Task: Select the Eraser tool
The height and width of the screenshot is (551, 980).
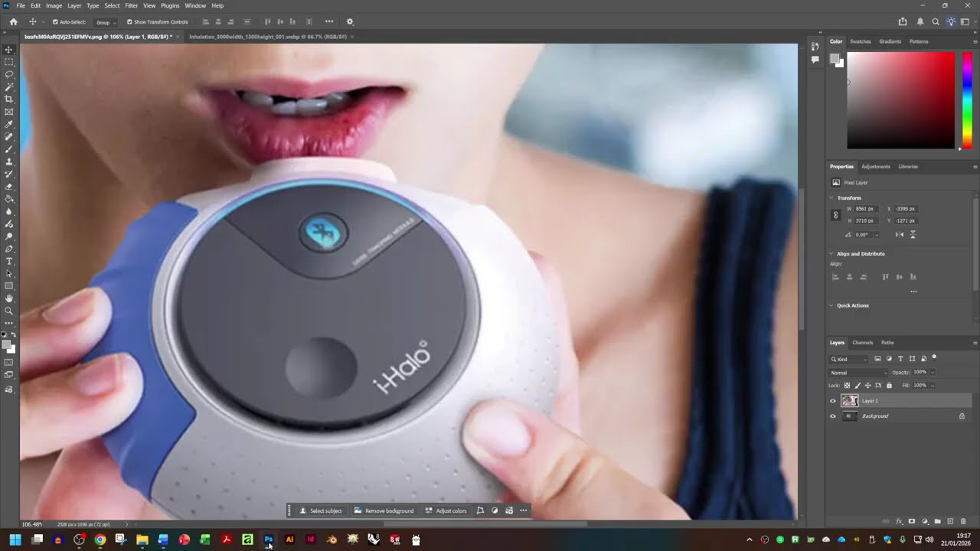Action: (9, 187)
